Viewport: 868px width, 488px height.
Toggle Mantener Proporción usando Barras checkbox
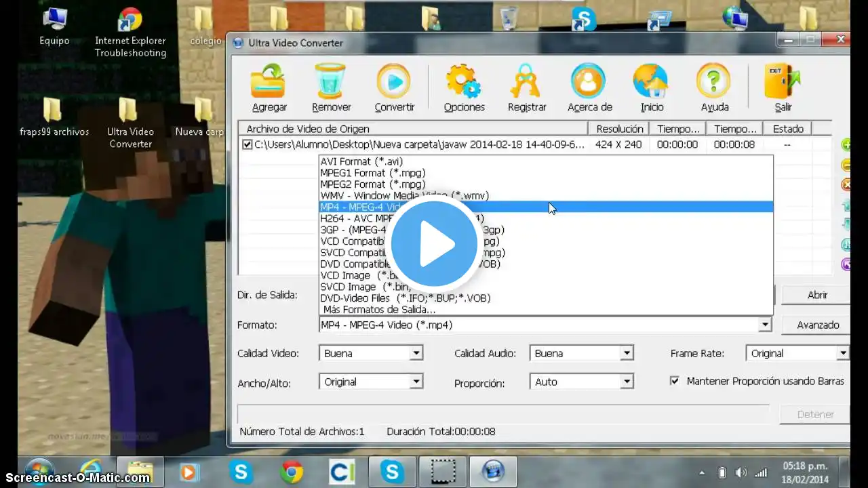[674, 381]
